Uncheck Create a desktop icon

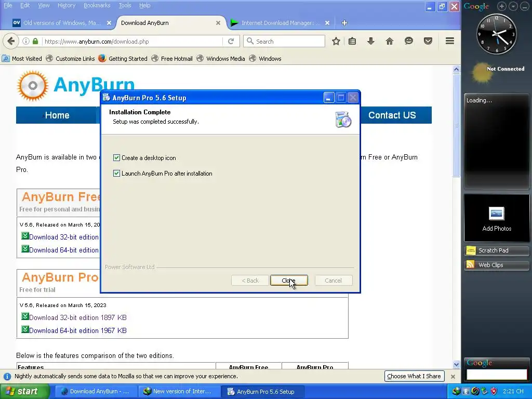click(x=116, y=158)
